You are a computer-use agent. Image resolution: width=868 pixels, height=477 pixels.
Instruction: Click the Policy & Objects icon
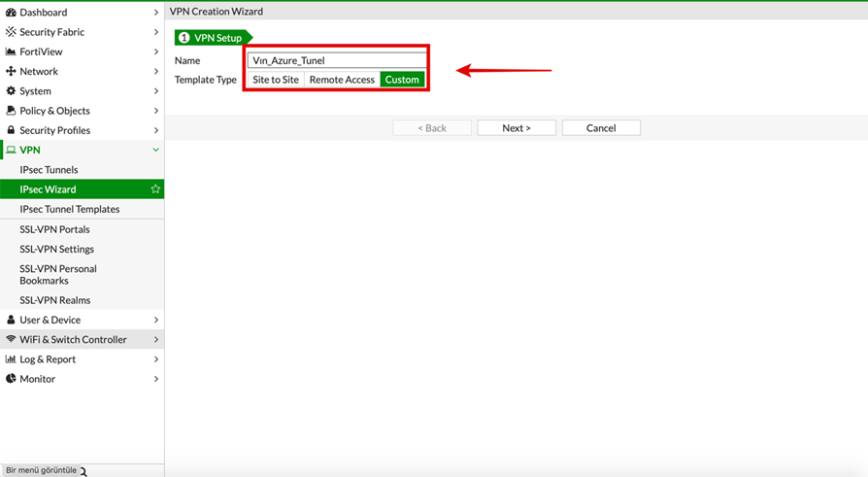coord(11,111)
